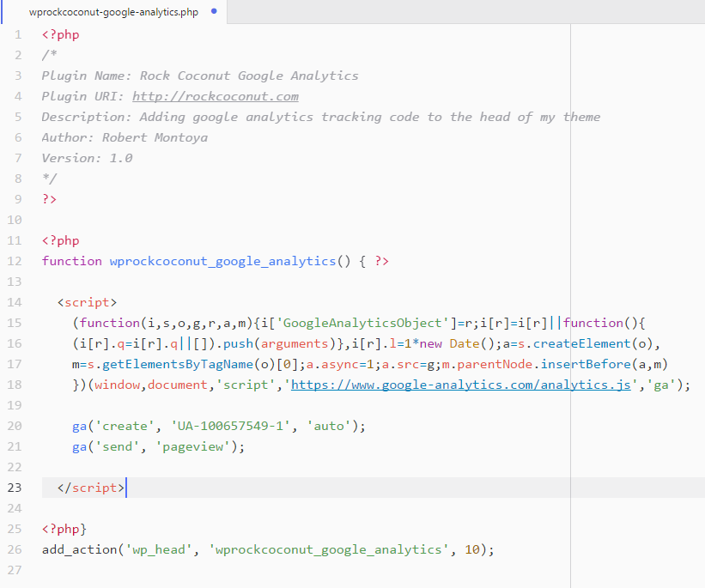Viewport: 705px width, 588px height.
Task: Click add_action on line 26
Action: pos(80,549)
